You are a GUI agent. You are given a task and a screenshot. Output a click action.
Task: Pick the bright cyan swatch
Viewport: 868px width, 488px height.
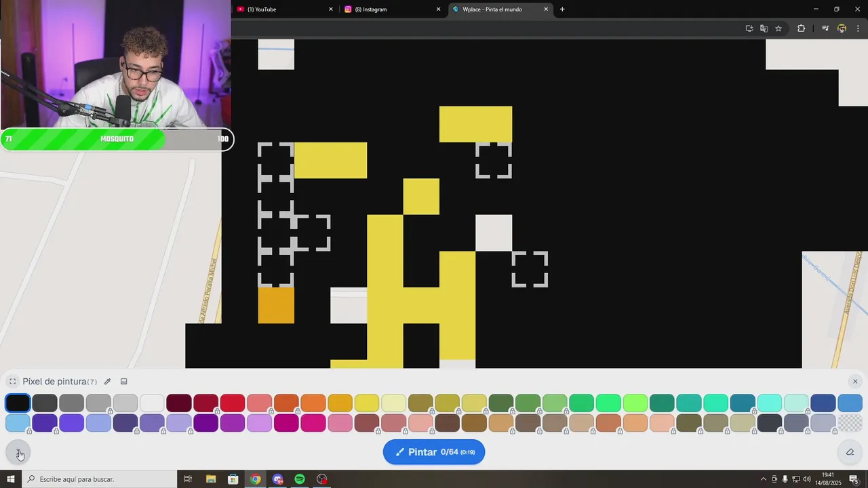click(x=770, y=403)
